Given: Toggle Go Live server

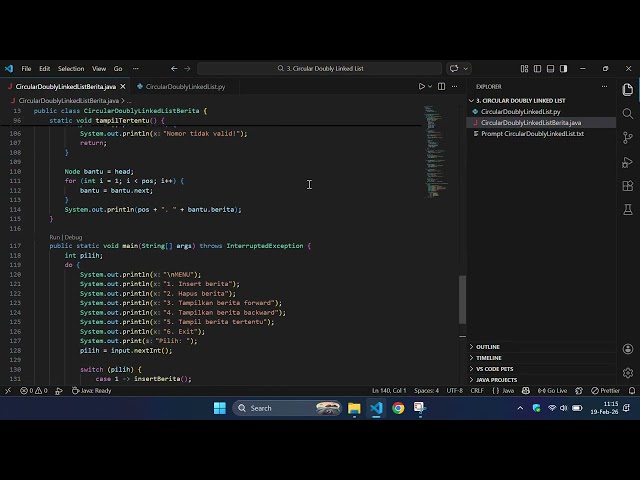Looking at the screenshot, I should click(552, 391).
